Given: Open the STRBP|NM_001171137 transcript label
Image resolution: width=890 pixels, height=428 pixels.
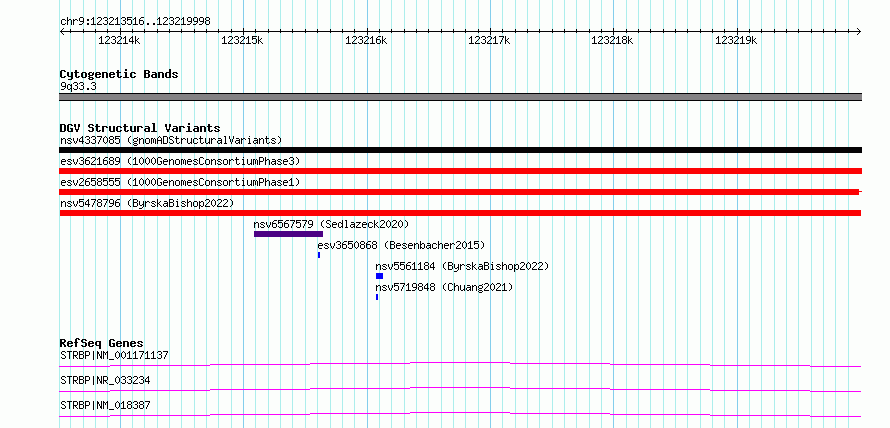Looking at the screenshot, I should coord(114,356).
